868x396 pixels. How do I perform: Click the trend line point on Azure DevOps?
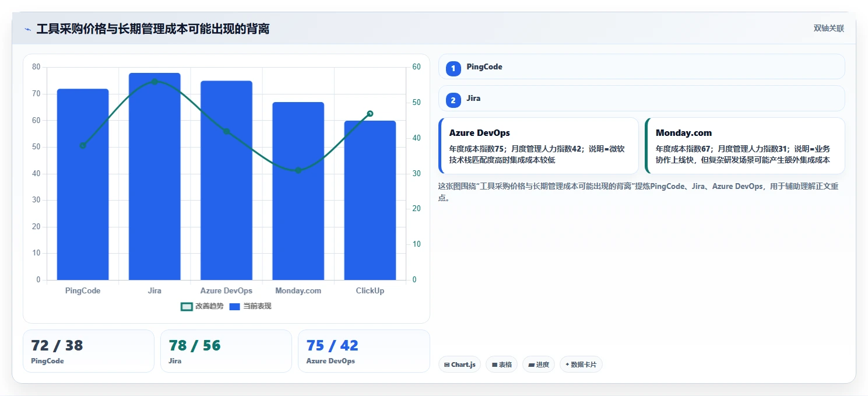click(226, 131)
